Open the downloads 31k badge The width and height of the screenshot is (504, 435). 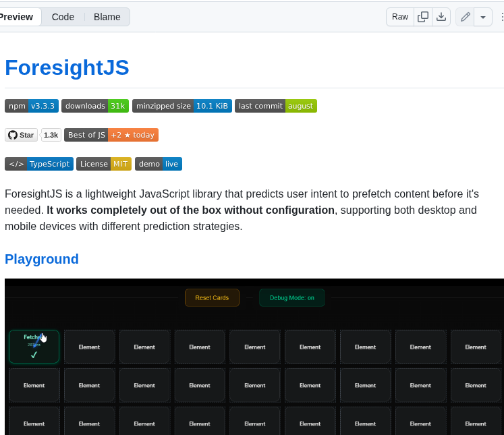point(95,106)
